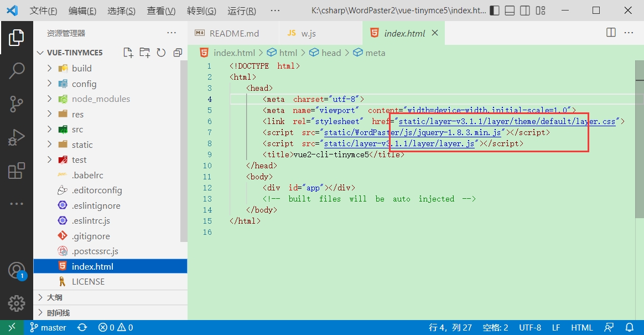Open the 文件(F) menu

coord(43,11)
